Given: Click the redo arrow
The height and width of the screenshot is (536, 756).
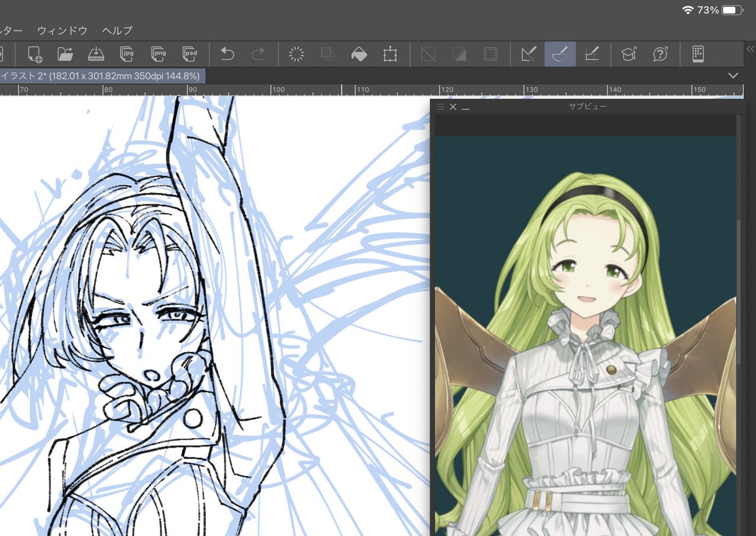Looking at the screenshot, I should pos(258,54).
